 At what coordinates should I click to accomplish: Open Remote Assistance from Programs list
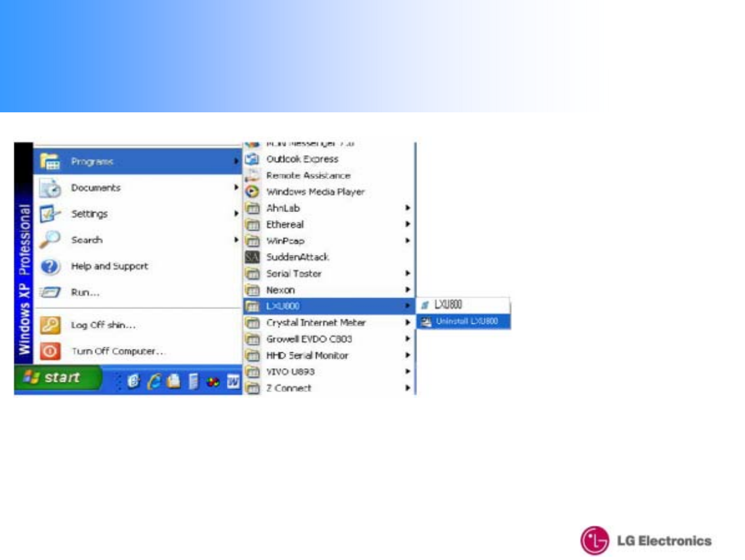pos(329,175)
